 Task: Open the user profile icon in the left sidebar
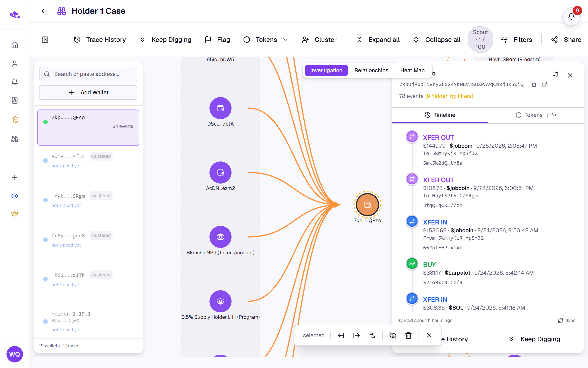pyautogui.click(x=14, y=63)
